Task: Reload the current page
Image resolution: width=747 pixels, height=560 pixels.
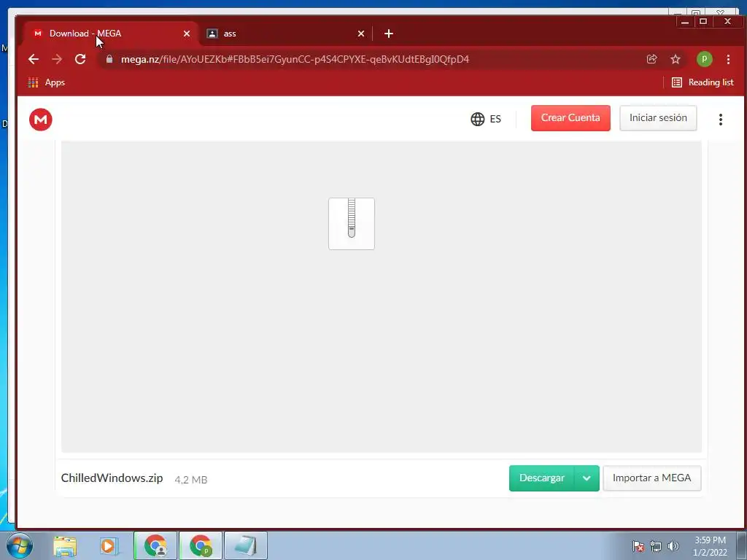Action: click(80, 59)
